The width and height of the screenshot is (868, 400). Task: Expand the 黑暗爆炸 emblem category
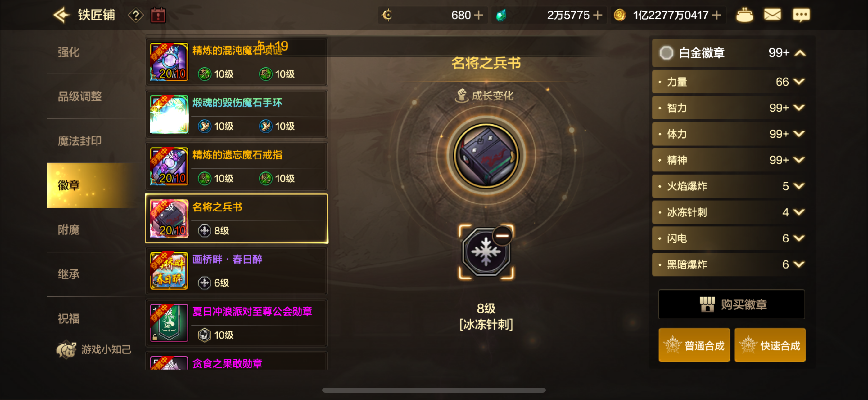(729, 264)
